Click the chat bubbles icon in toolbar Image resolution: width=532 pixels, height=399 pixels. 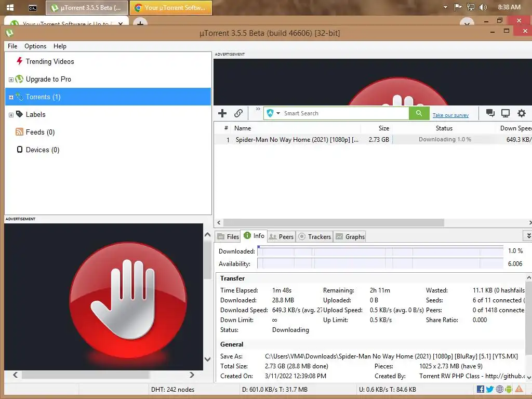[490, 113]
